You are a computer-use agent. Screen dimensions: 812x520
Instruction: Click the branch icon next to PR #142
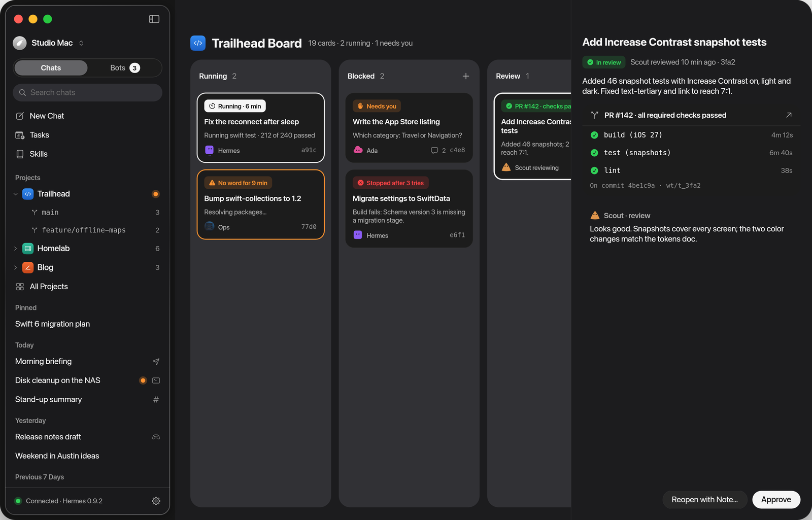[594, 115]
